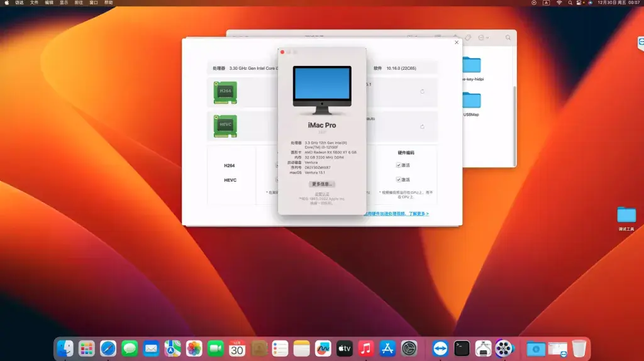Open the 窗口 menu

click(94, 3)
